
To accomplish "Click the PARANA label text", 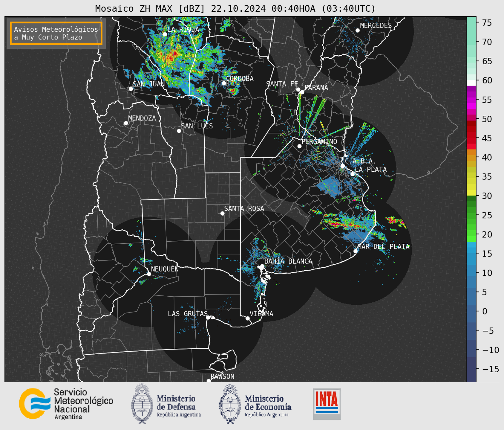I will [x=316, y=88].
